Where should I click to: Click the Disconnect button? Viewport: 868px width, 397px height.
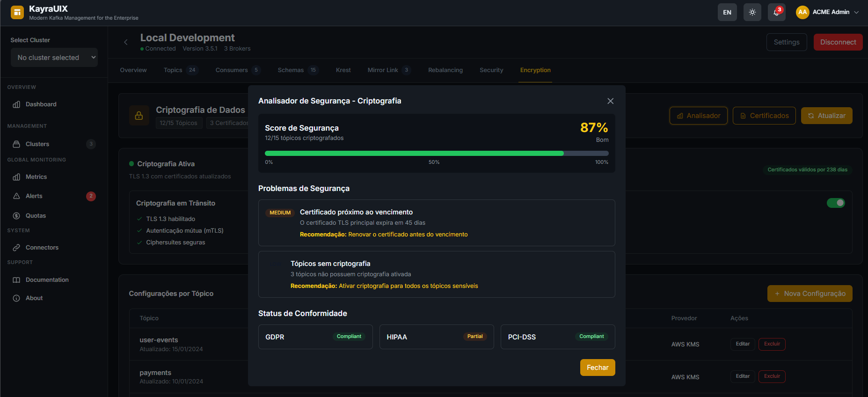point(838,42)
